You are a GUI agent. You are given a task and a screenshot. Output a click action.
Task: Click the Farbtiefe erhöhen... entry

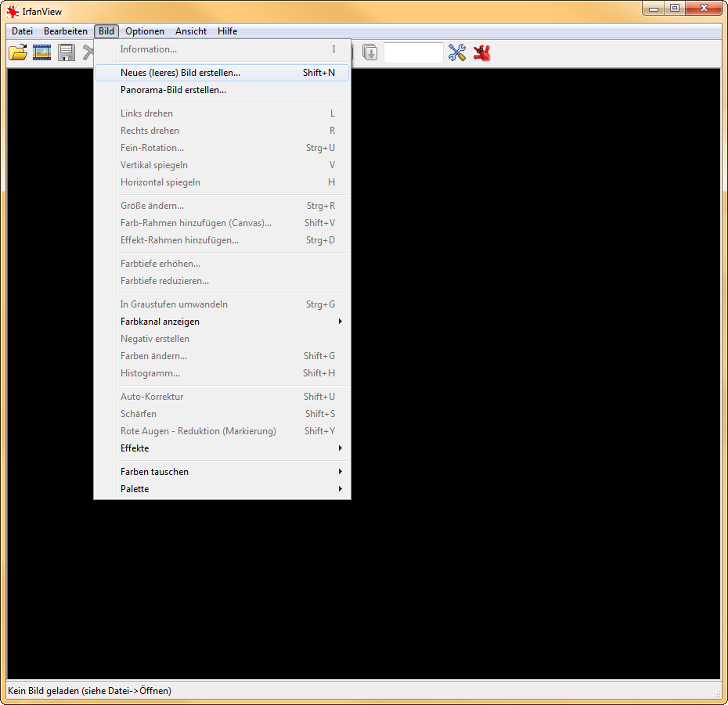[x=222, y=264]
